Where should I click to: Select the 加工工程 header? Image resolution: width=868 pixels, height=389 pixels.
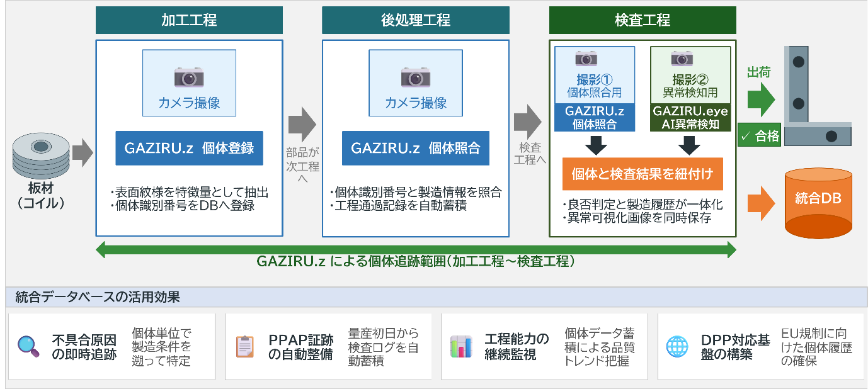tap(189, 20)
